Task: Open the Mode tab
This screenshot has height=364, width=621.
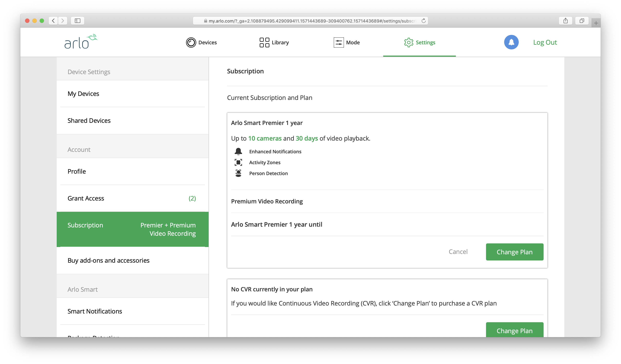Action: click(x=346, y=42)
